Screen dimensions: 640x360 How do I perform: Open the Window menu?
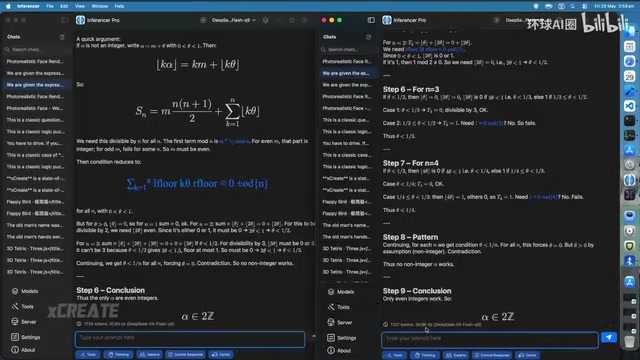[100, 6]
